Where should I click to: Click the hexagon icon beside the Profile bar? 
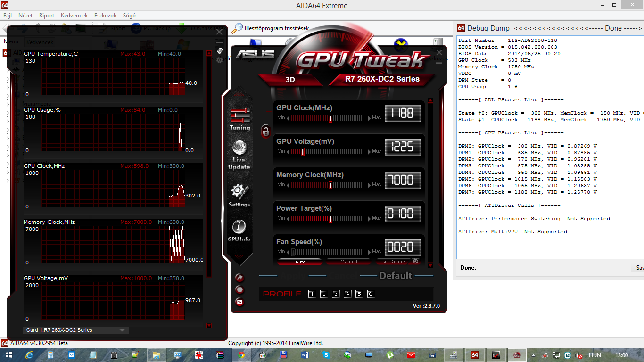[239, 290]
